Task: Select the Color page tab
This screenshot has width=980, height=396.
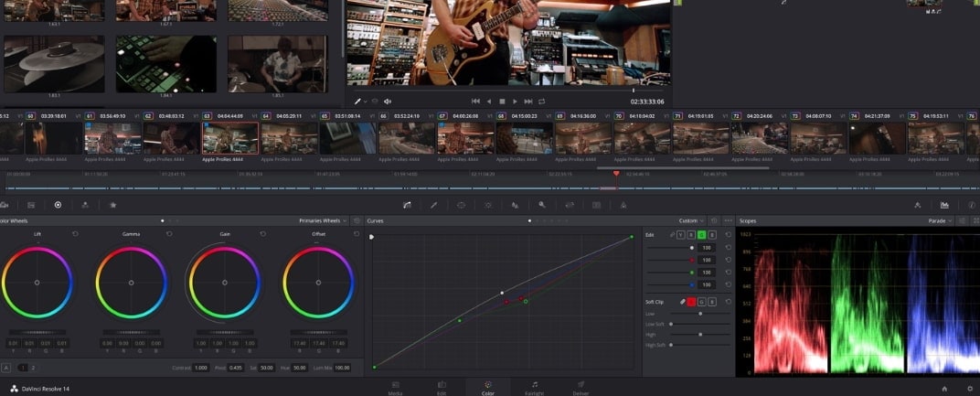Action: click(x=488, y=387)
